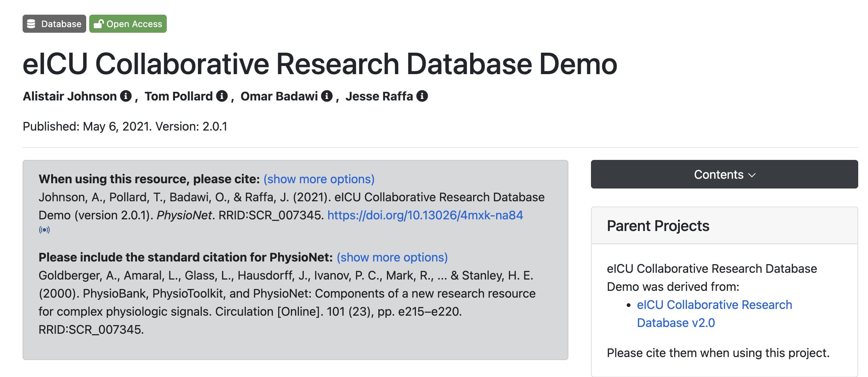This screenshot has height=377, width=868.
Task: Click 'Please include the standard citation for PhysioNet' text
Action: tap(186, 257)
